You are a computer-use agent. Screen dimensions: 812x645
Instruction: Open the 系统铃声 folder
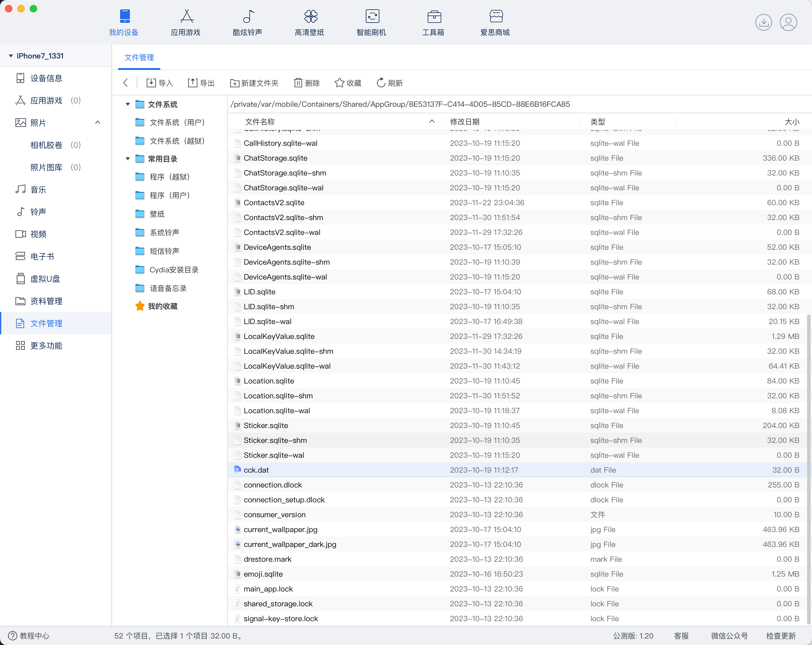point(158,232)
